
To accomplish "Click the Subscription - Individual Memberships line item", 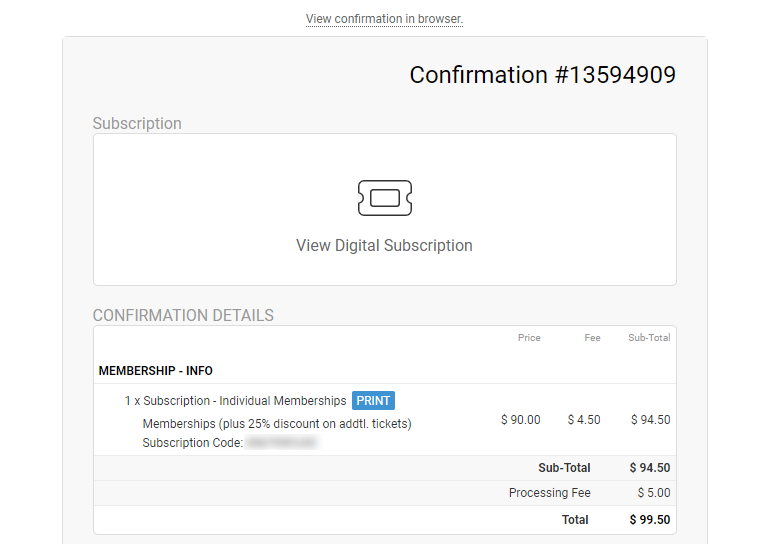I will click(235, 401).
